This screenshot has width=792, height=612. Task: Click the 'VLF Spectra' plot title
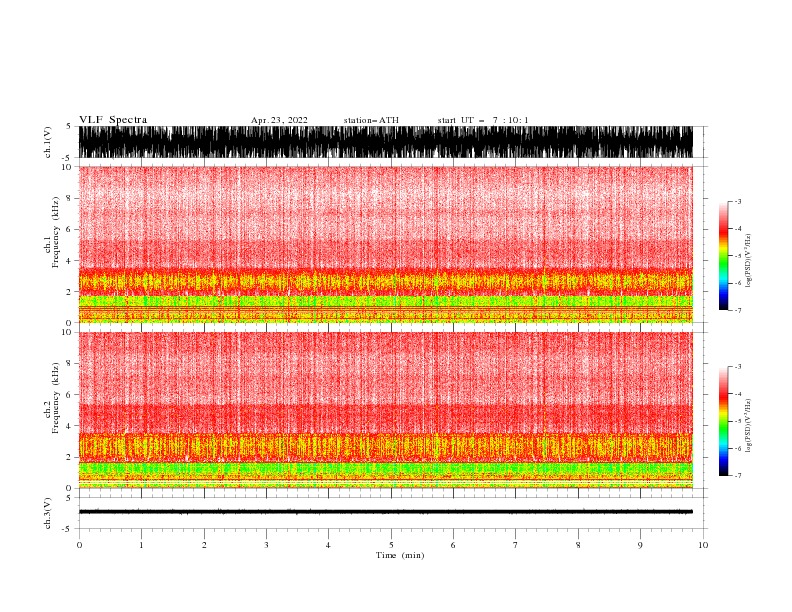(x=113, y=120)
